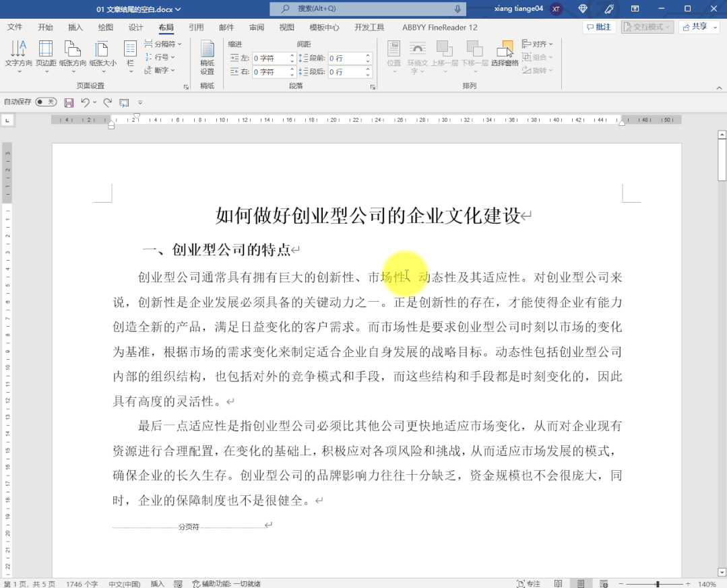Click the undo arrow icon
Viewport: 727px width, 588px height.
86,102
